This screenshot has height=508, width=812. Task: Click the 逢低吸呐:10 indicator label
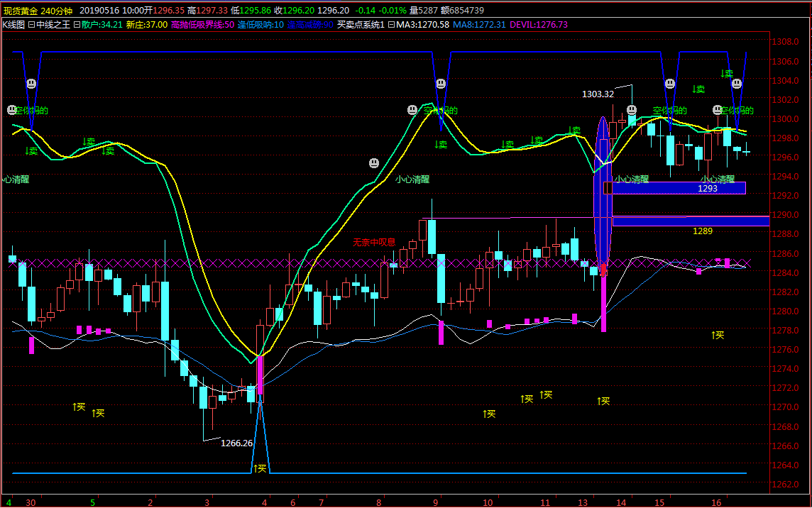tap(260, 24)
